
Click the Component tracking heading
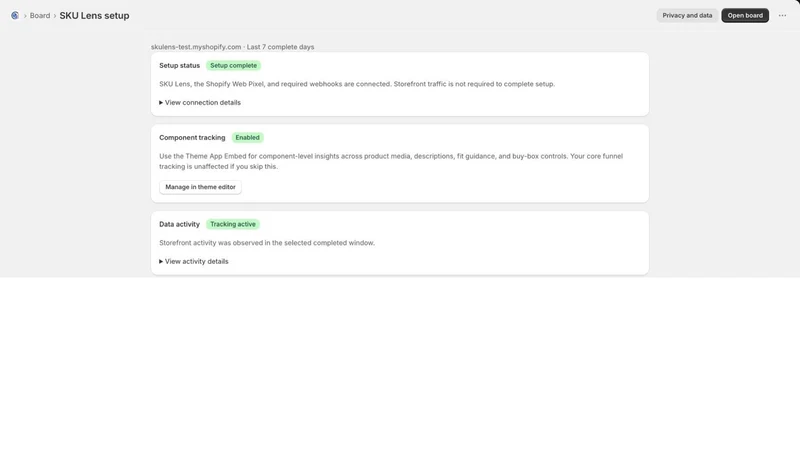pos(192,137)
